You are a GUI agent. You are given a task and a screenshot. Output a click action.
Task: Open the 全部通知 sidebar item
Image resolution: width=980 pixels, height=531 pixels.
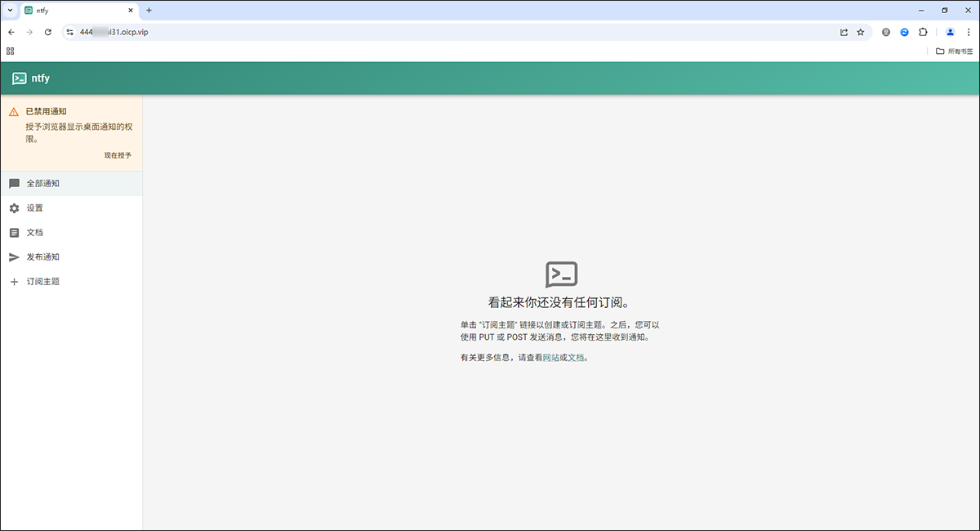[71, 184]
